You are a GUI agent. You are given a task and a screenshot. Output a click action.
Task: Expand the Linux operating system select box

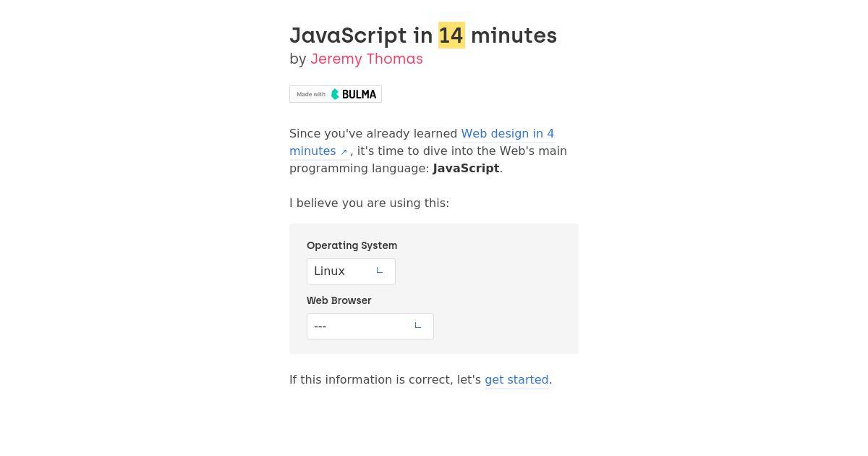(351, 271)
